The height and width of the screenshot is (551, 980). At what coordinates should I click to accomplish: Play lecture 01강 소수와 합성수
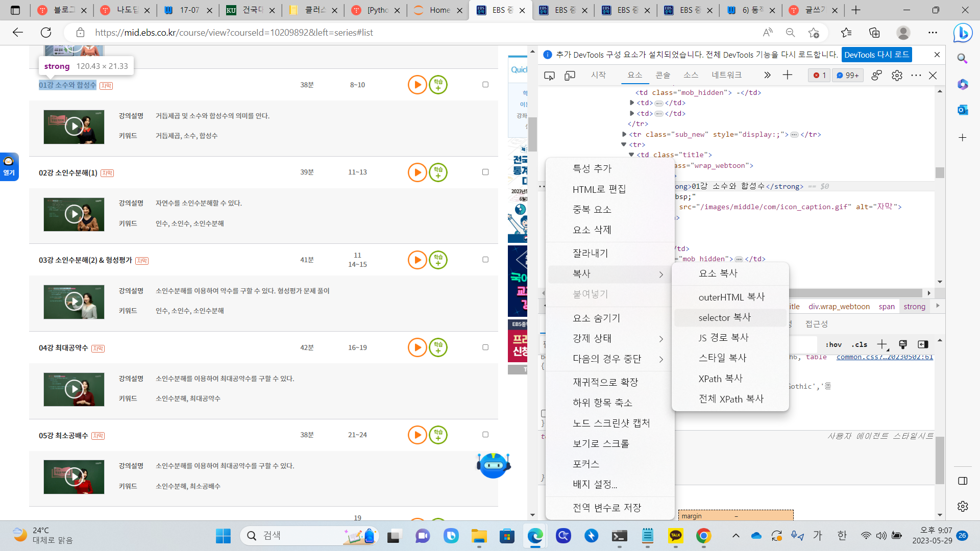tap(417, 85)
